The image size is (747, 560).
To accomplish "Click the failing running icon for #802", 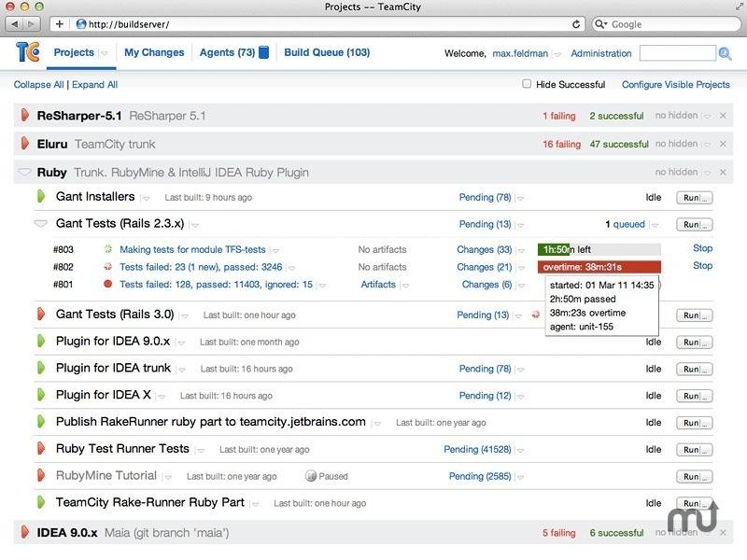I will 108,267.
